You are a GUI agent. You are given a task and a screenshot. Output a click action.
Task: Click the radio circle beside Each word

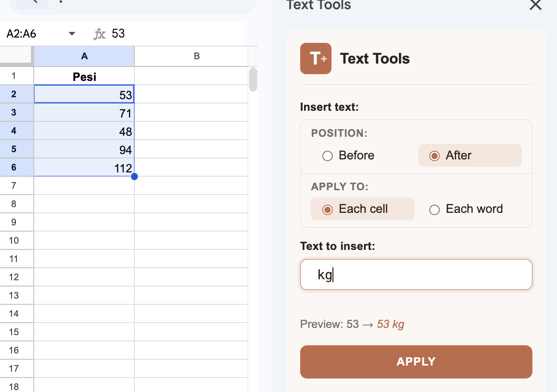tap(434, 209)
